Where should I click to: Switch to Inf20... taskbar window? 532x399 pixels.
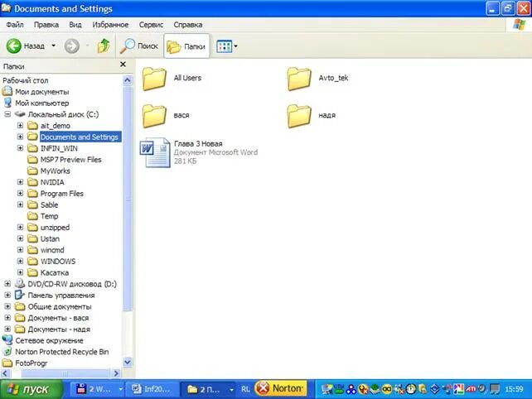152,389
